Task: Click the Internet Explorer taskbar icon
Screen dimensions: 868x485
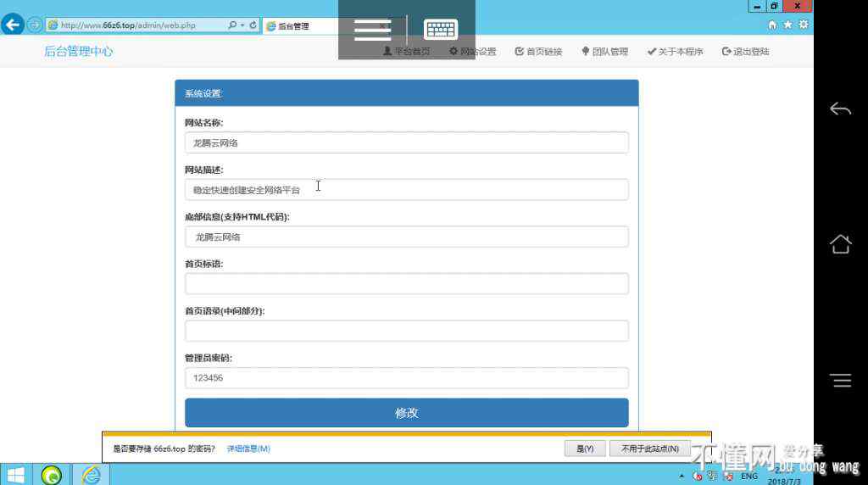Action: click(x=91, y=475)
